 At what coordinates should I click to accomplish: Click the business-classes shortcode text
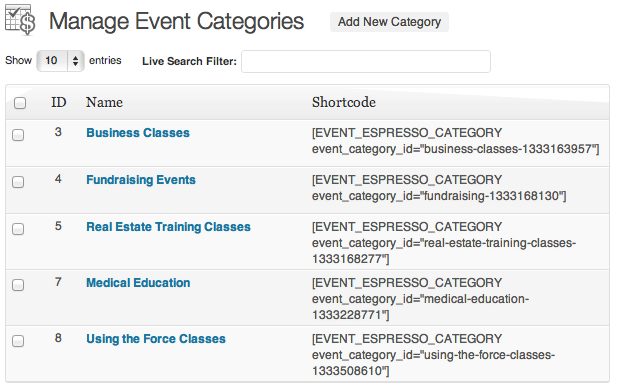coord(456,141)
